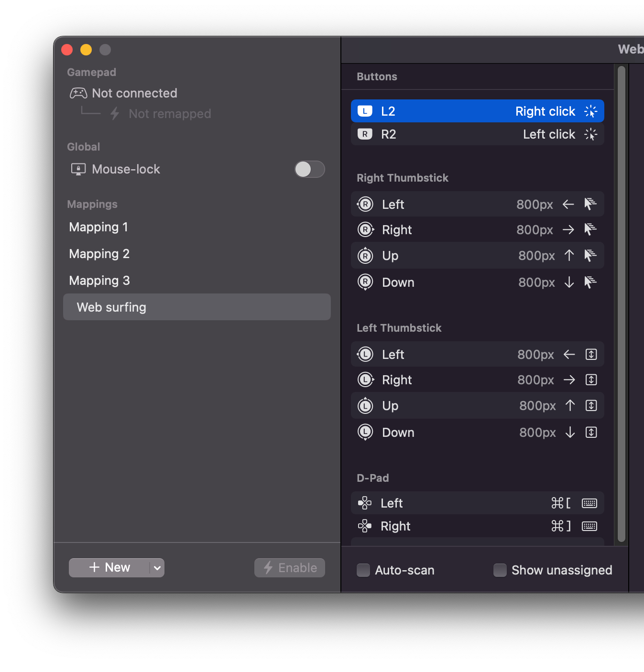Image resolution: width=644 pixels, height=672 pixels.
Task: Click the red close window button
Action: tap(67, 50)
